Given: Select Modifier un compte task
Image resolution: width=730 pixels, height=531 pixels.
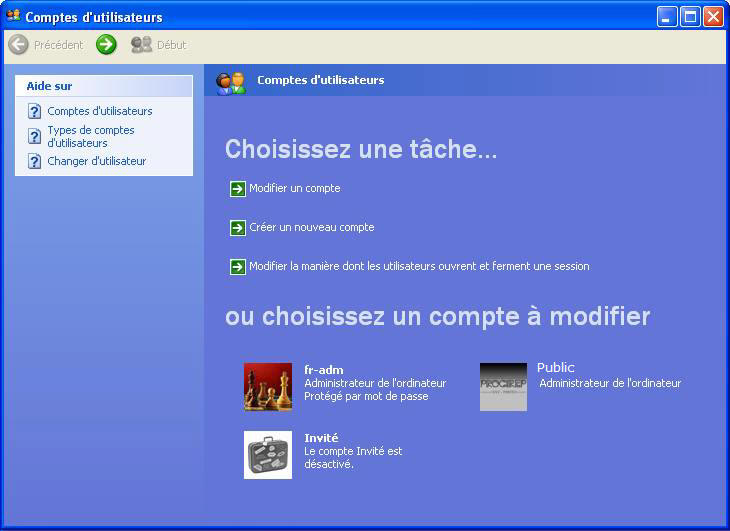Looking at the screenshot, I should tap(295, 188).
